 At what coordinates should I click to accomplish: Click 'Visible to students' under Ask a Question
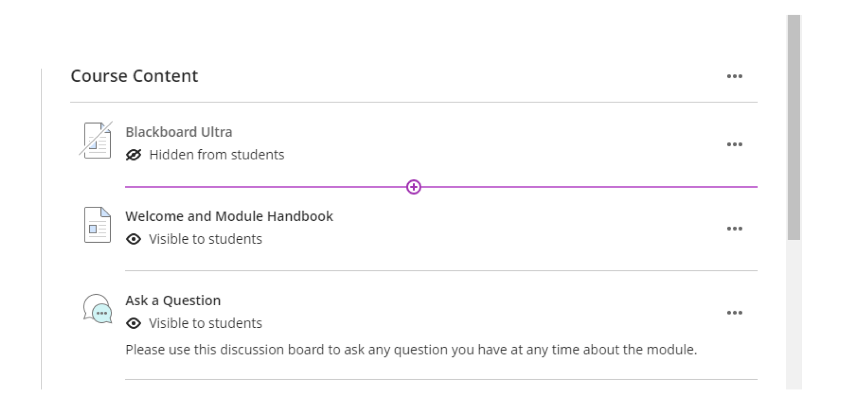[205, 324]
